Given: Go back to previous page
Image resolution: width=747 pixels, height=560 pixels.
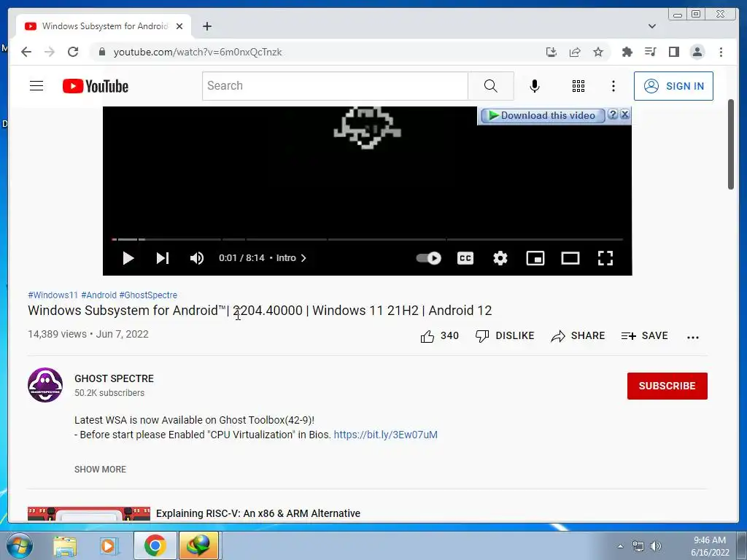Looking at the screenshot, I should (x=26, y=52).
